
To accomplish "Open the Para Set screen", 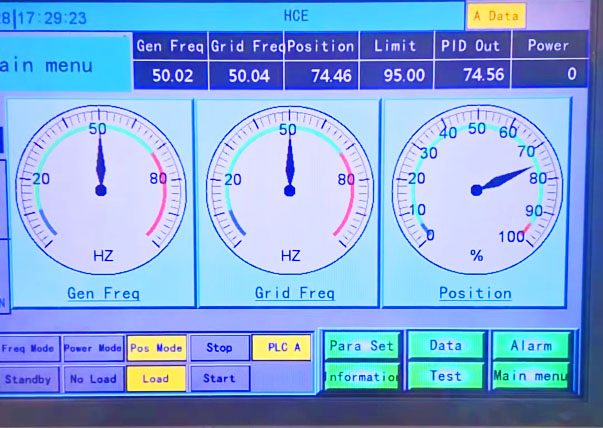I will (x=361, y=346).
